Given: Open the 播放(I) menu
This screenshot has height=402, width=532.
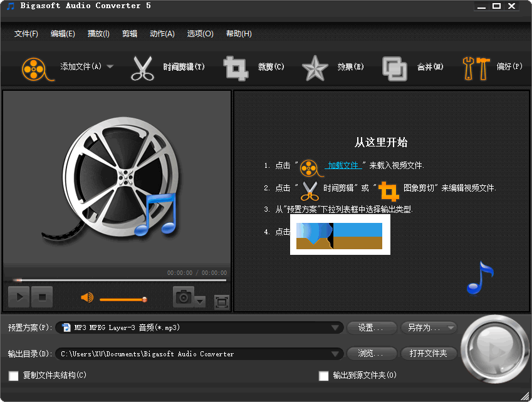Looking at the screenshot, I should pos(98,34).
